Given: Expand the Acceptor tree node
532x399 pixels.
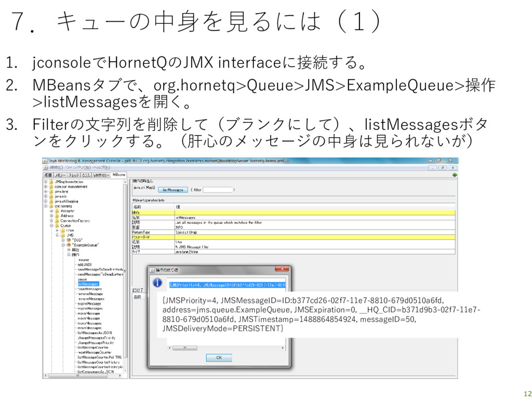Looking at the screenshot, I should point(51,211).
